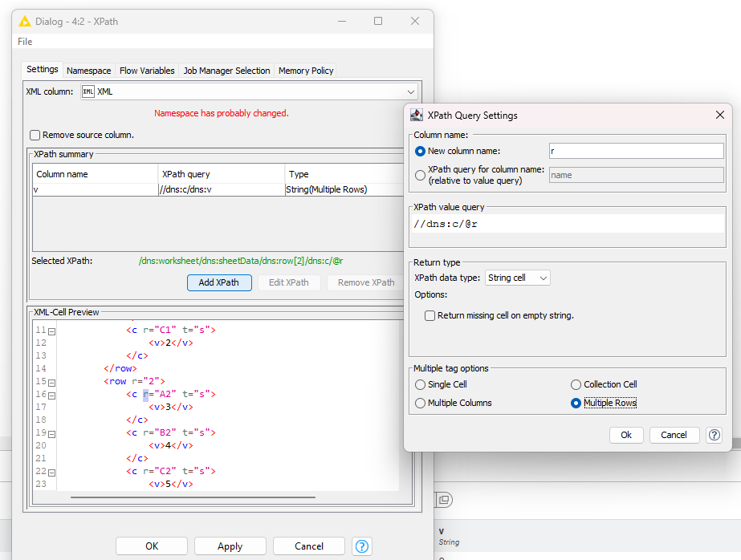This screenshot has height=560, width=741.
Task: Click the New column name text field
Action: [x=636, y=151]
